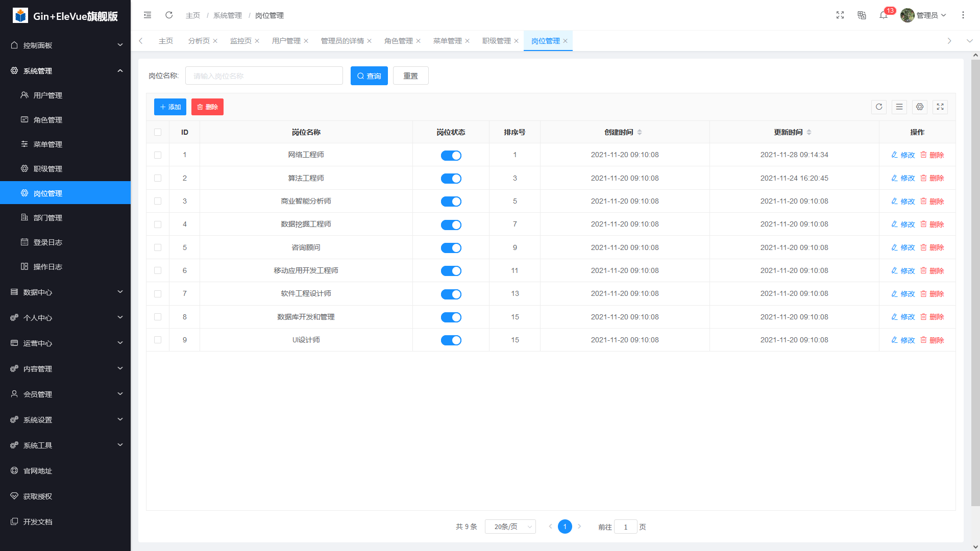
Task: Click the 查询 search button
Action: tap(369, 76)
